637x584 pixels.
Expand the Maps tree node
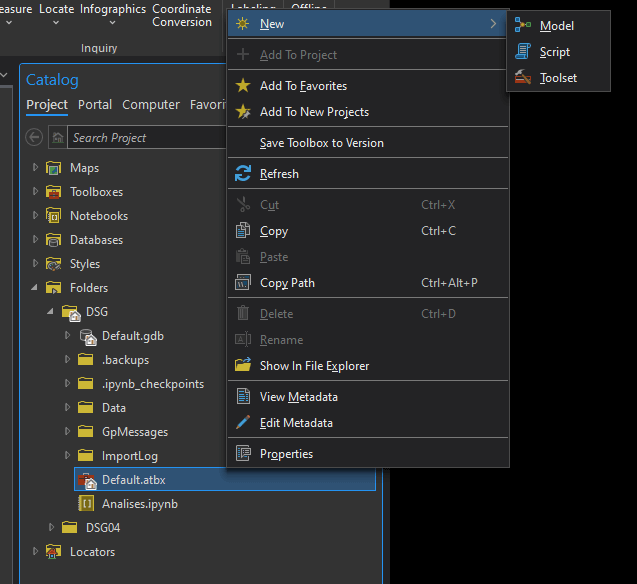(36, 168)
